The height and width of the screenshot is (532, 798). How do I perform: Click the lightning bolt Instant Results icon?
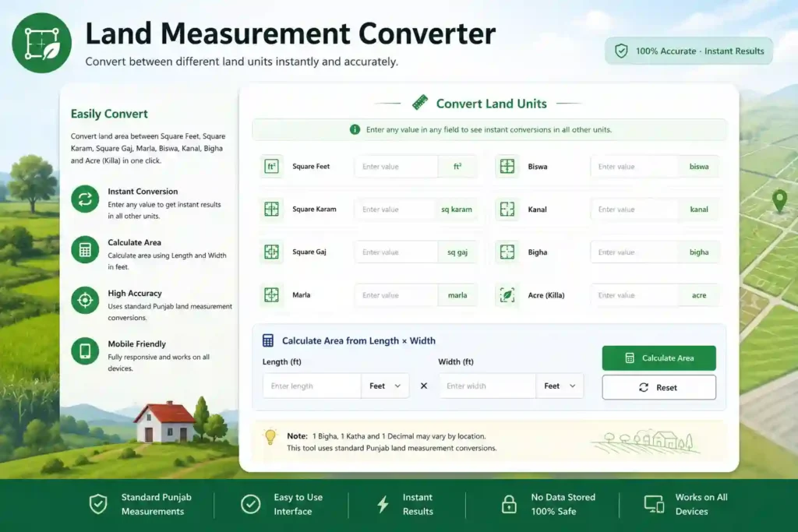[x=383, y=504]
